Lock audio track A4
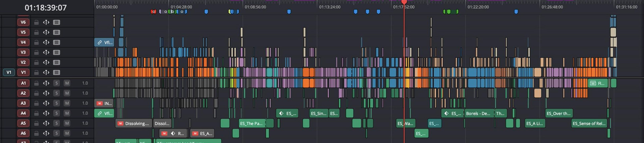644x143 pixels. (x=36, y=113)
